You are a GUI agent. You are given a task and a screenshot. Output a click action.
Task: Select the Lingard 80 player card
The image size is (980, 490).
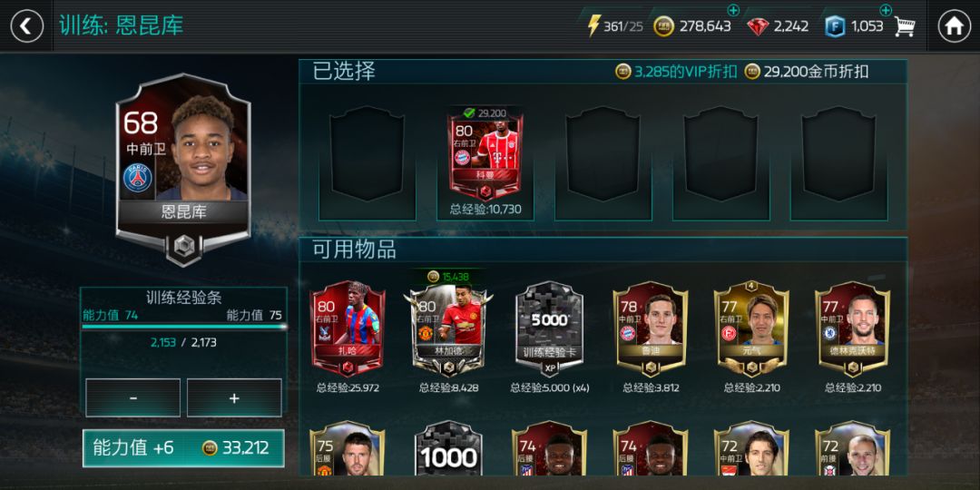coord(449,328)
